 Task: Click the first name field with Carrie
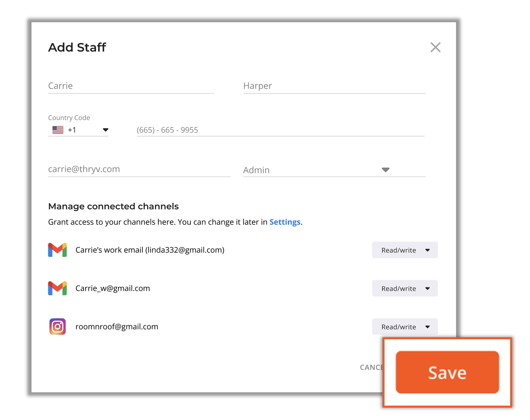[x=131, y=86]
